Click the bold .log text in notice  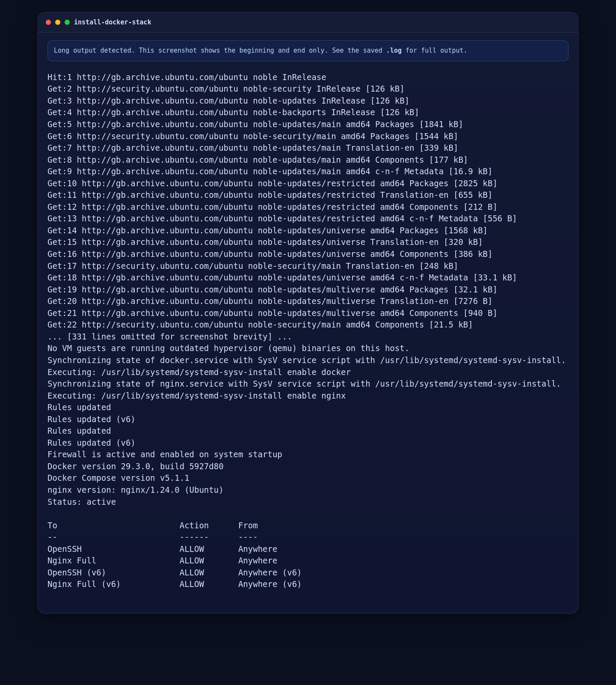coord(394,51)
